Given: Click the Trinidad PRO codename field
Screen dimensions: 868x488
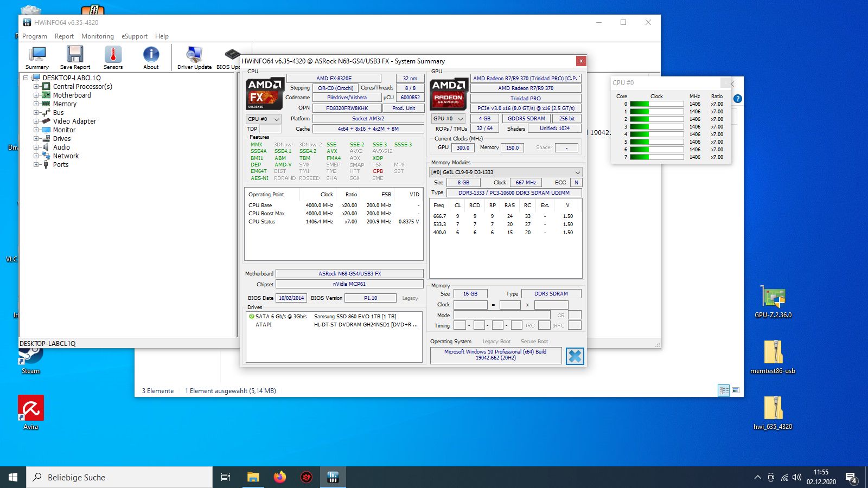Looking at the screenshot, I should (525, 99).
